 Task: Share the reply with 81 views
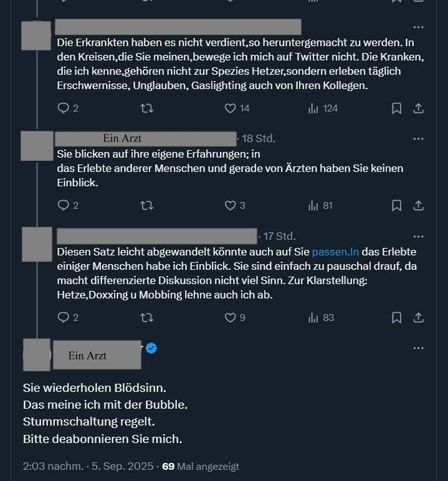pyautogui.click(x=419, y=205)
